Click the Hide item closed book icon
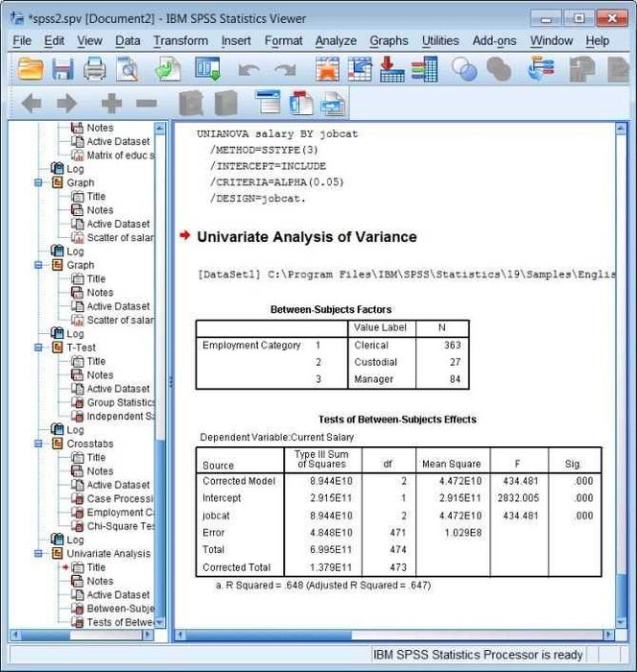 point(225,103)
